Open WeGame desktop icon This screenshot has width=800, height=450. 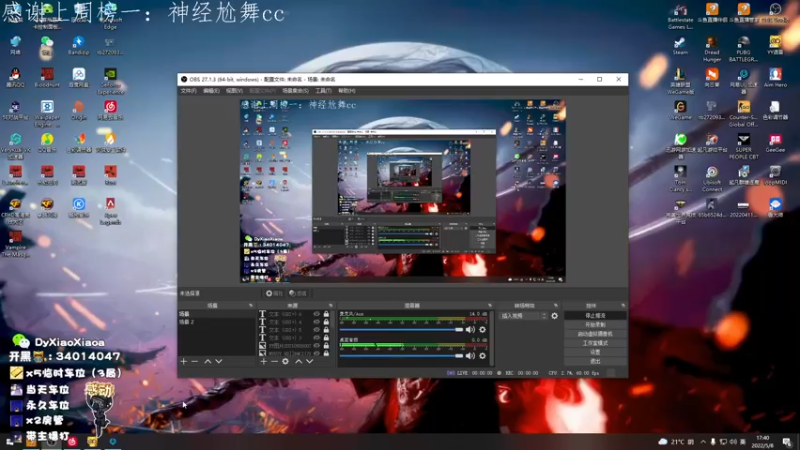point(680,110)
